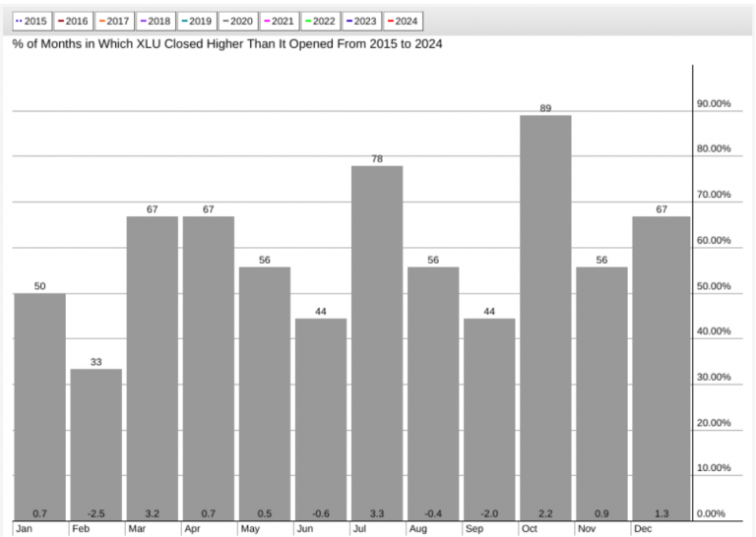Click the 3.3 value in July bar
The width and height of the screenshot is (756, 537).
coord(377,513)
